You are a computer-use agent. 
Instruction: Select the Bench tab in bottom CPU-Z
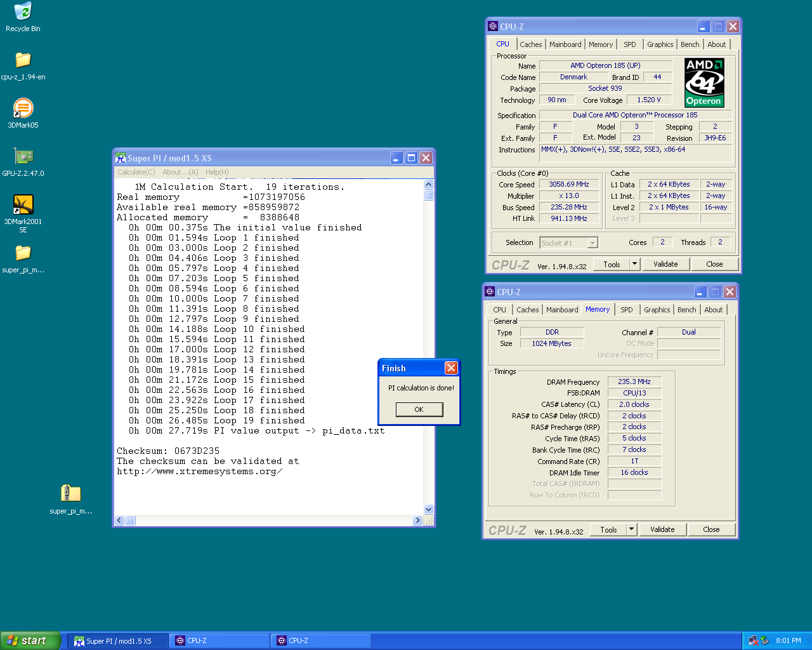point(687,310)
